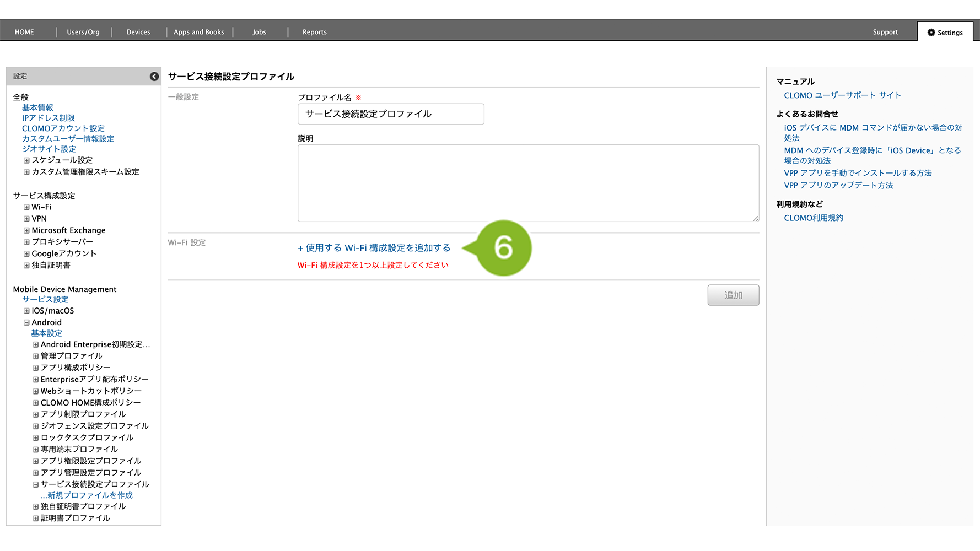Click the 追加 button
This screenshot has height=551, width=980.
pyautogui.click(x=733, y=295)
